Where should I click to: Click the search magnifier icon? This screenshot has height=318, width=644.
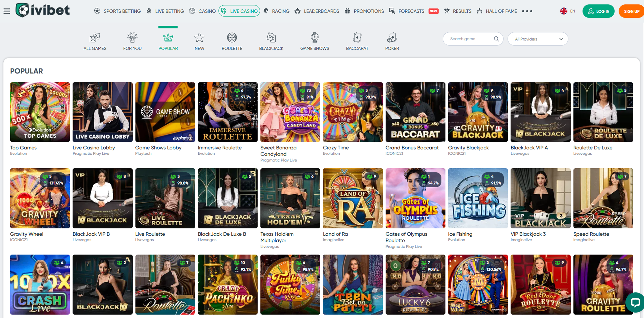(x=496, y=39)
